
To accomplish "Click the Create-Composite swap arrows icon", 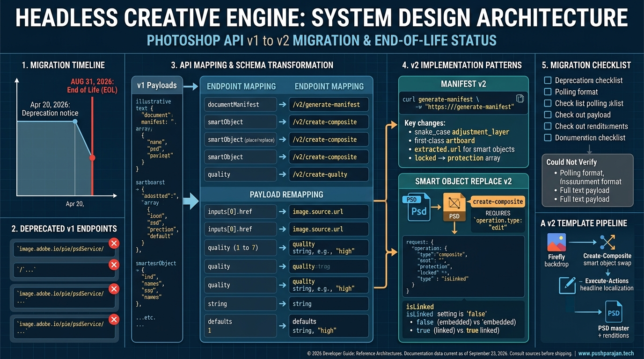I will (x=607, y=243).
